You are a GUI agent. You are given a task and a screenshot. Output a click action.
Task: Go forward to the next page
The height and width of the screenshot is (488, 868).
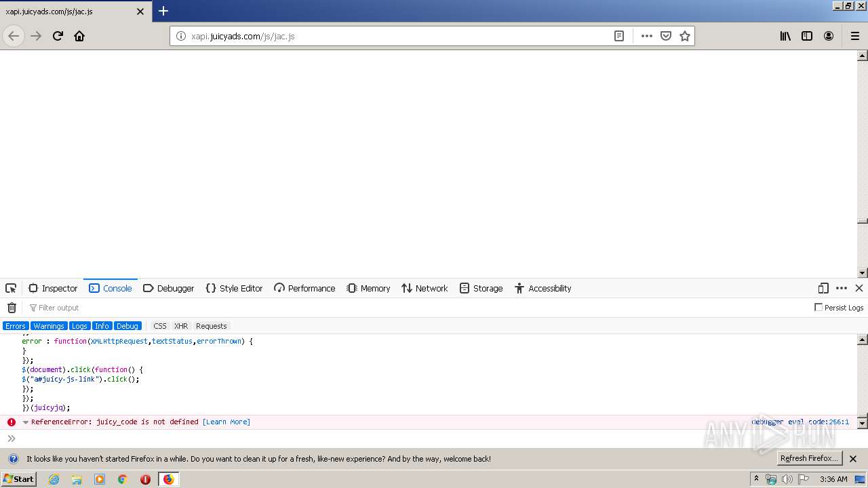coord(36,36)
